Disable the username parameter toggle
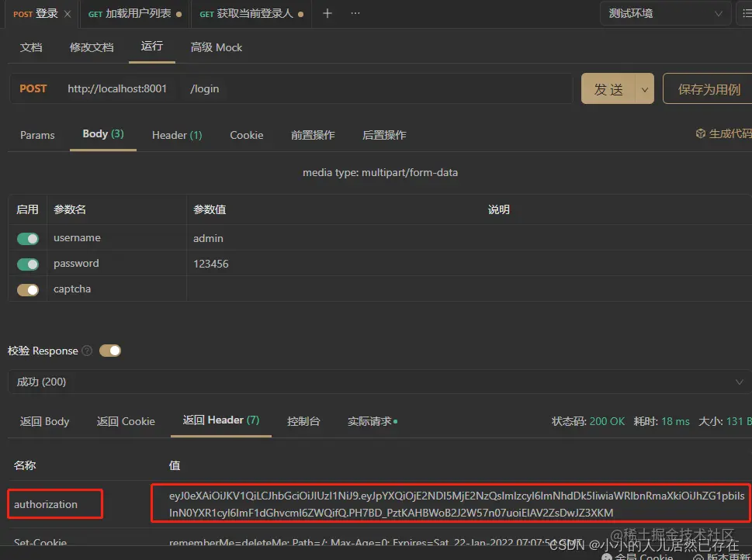The image size is (752, 560). tap(27, 237)
